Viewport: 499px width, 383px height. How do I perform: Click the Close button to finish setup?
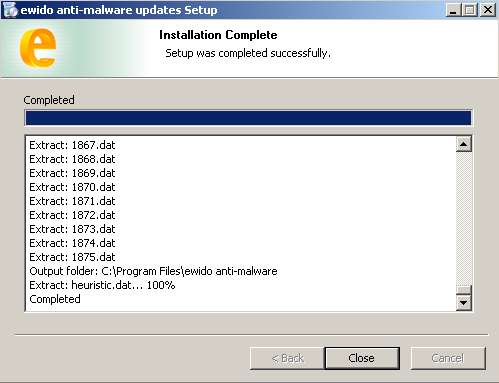(x=362, y=358)
